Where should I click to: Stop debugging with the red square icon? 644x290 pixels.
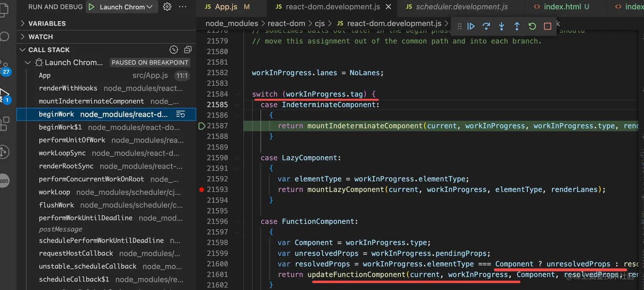tap(547, 26)
